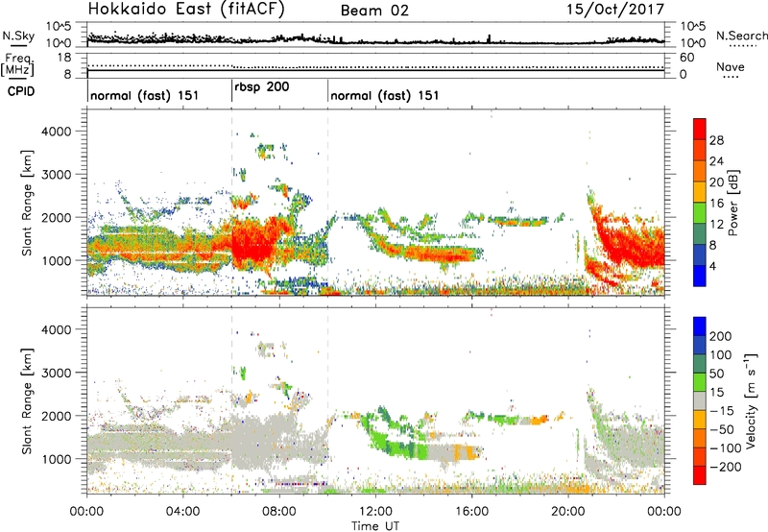Pick the gray −15 to 15 velocity swatch
The height and width of the screenshot is (532, 768).
click(x=700, y=400)
